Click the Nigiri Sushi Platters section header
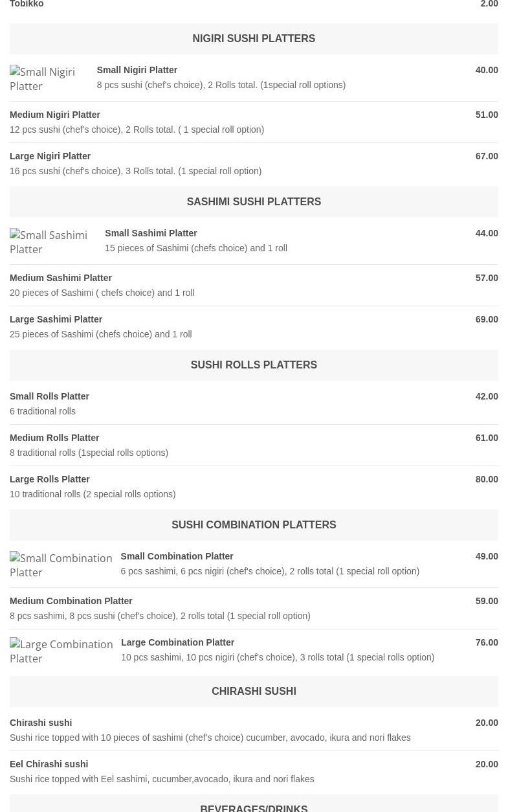 click(254, 39)
